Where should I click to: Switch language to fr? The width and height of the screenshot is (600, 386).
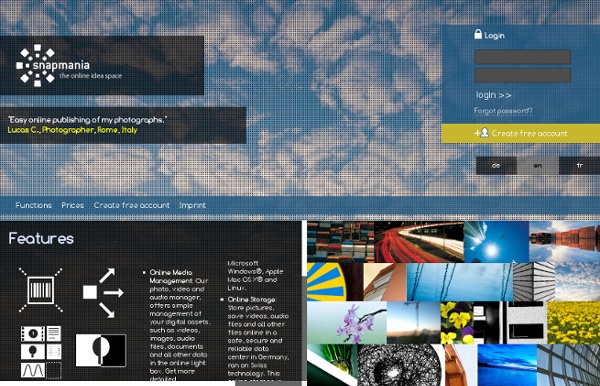point(579,165)
